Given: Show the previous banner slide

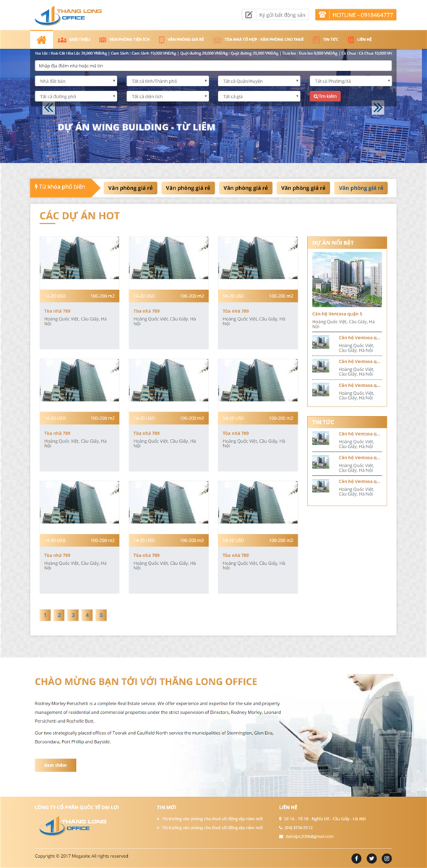Looking at the screenshot, I should tap(48, 108).
